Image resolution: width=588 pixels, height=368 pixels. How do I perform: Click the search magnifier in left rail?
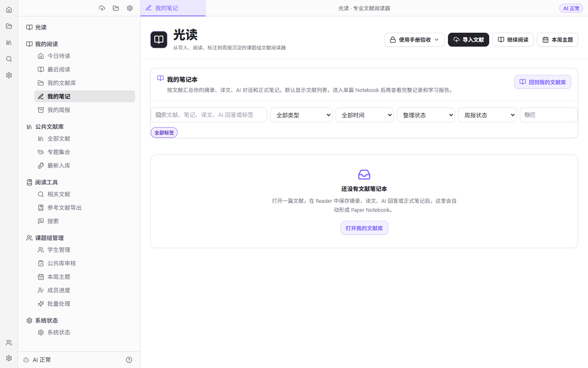point(9,59)
